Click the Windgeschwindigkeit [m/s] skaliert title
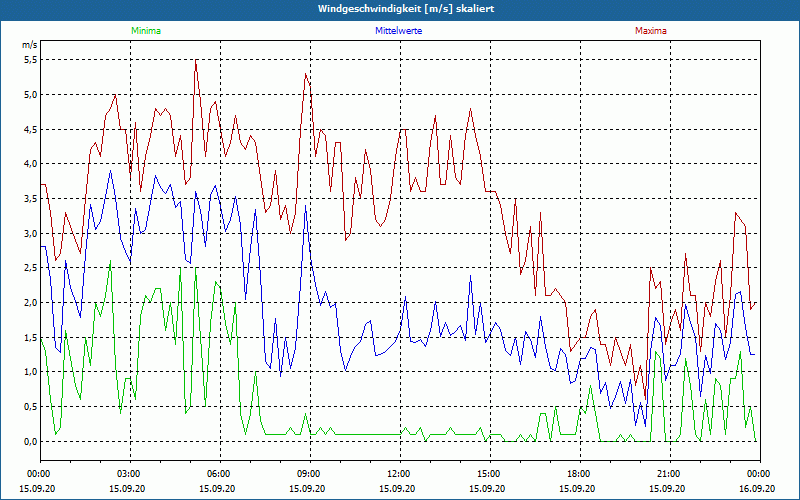 (406, 9)
